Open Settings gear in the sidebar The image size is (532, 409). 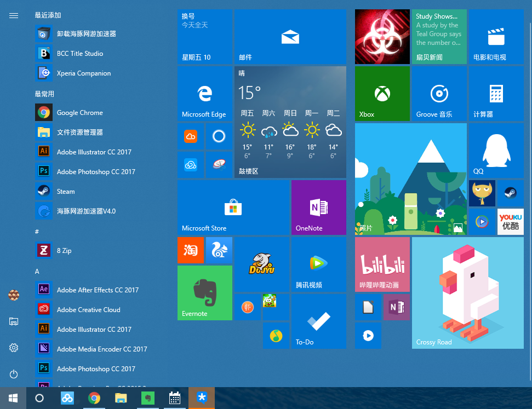point(14,348)
